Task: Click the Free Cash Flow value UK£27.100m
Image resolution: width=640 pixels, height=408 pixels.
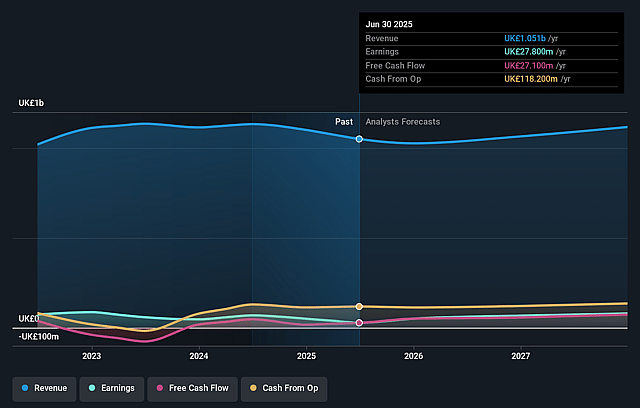Action: point(529,66)
